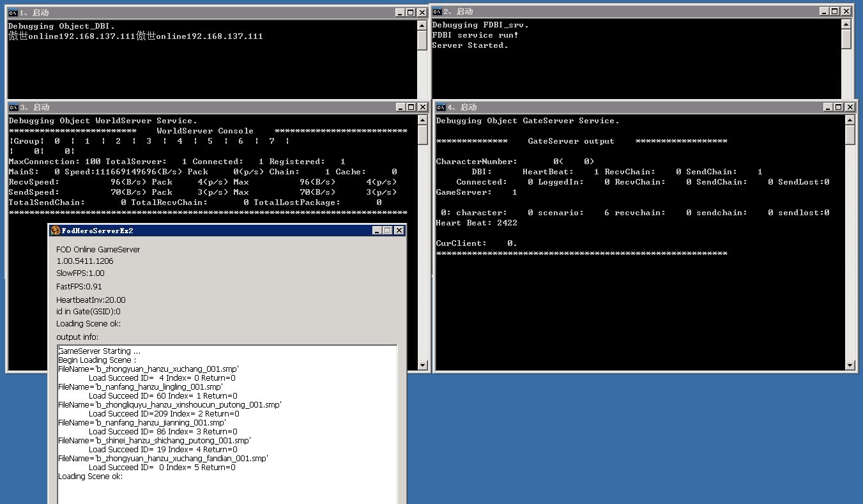Viewport: 863px width, 504px height.
Task: Click scroll down arrow in GateServer console
Action: tap(850, 365)
